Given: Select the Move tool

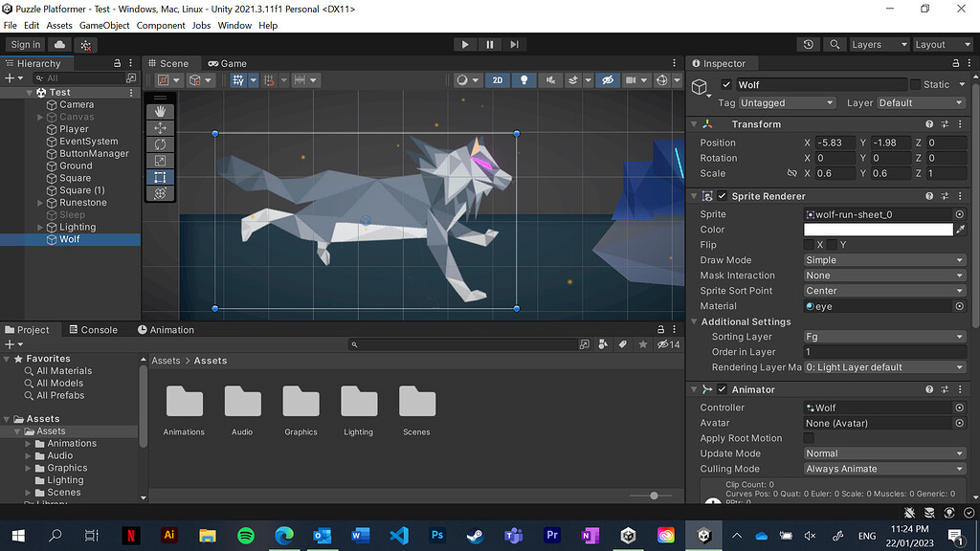Looking at the screenshot, I should click(x=160, y=127).
